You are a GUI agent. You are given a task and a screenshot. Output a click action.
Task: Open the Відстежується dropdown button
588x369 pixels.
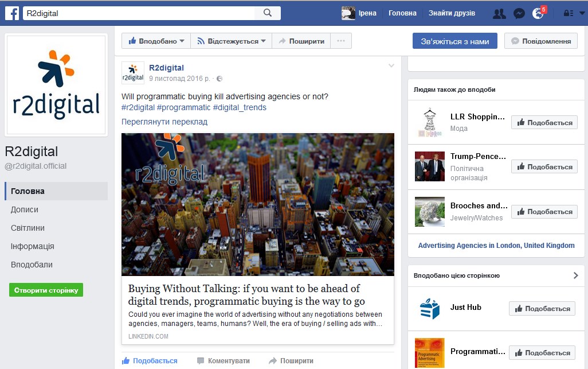(232, 41)
